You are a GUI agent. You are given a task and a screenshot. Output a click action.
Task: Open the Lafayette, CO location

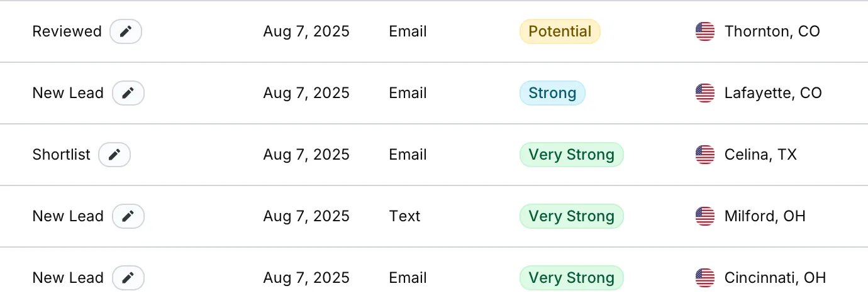coord(773,93)
